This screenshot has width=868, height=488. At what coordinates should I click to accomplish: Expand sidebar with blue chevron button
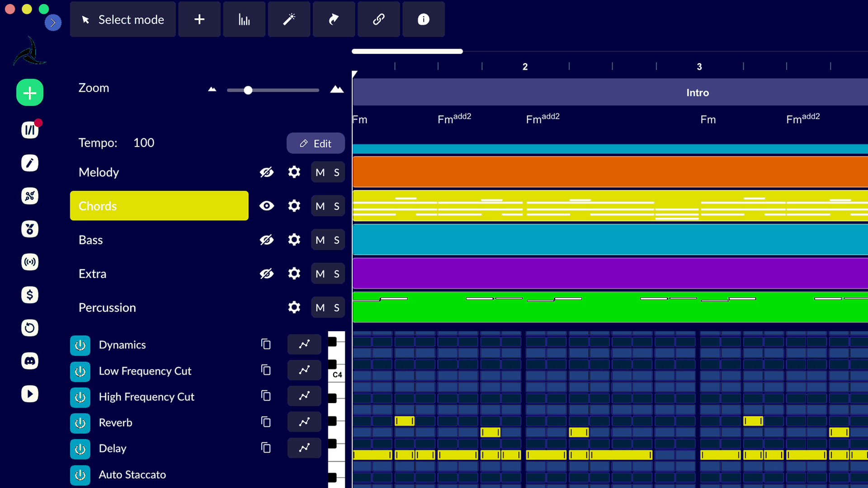coord(53,23)
